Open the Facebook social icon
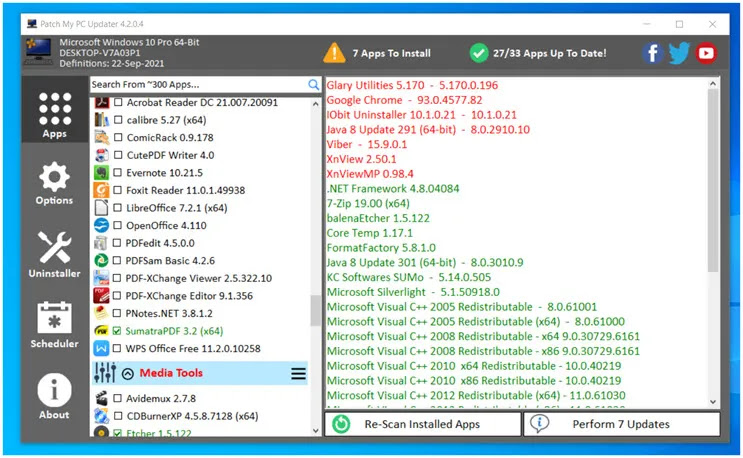Screen dimensions: 743x458 652,53
